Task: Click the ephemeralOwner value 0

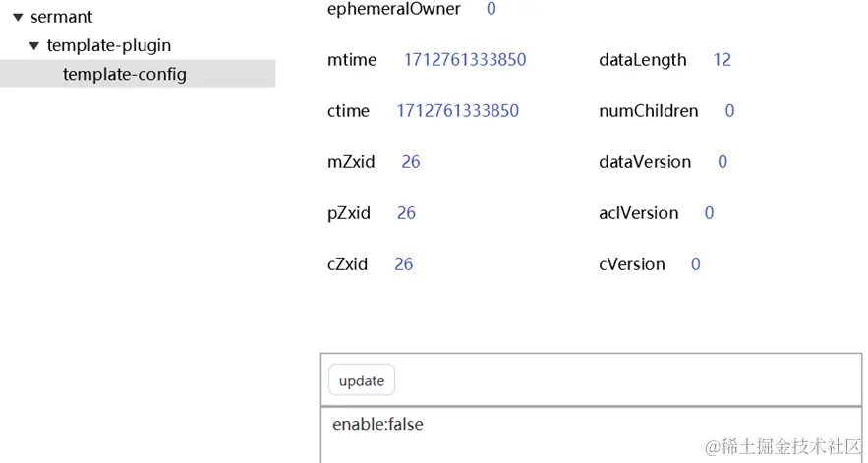Action: click(492, 9)
